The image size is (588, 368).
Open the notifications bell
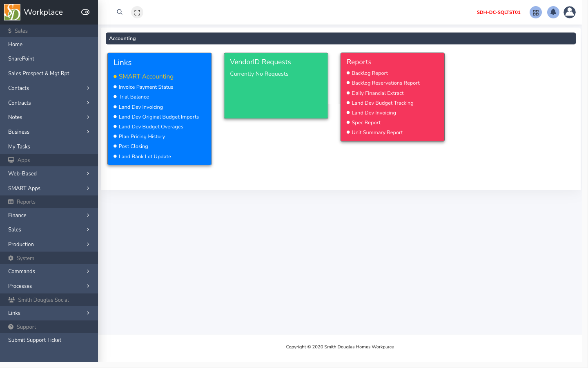tap(553, 12)
